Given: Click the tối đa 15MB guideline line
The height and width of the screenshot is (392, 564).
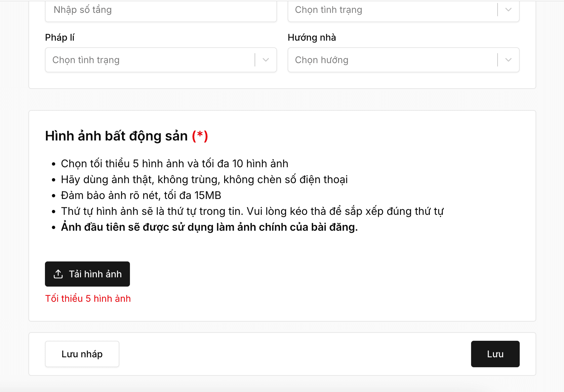Looking at the screenshot, I should [x=141, y=195].
